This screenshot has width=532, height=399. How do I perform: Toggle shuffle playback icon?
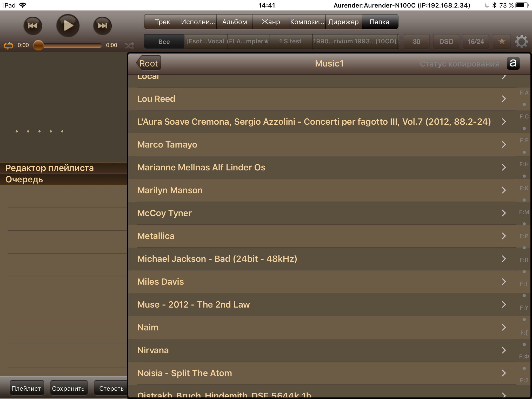click(x=129, y=46)
